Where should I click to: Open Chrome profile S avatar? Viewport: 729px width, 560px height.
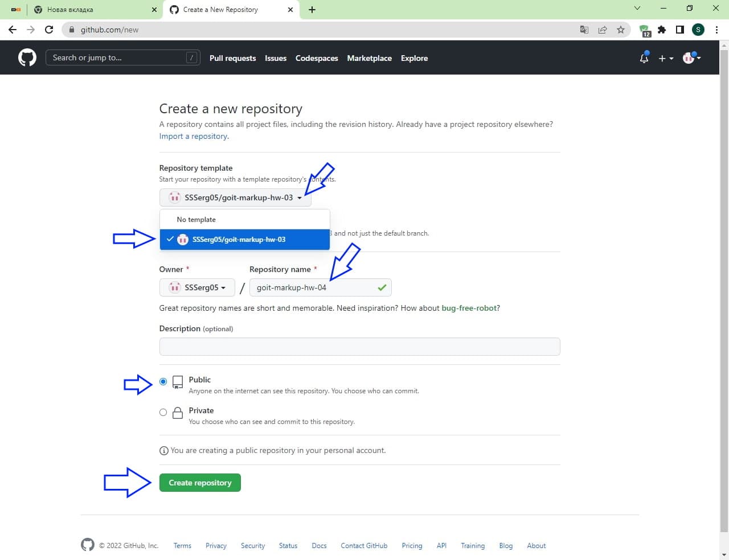click(x=698, y=30)
